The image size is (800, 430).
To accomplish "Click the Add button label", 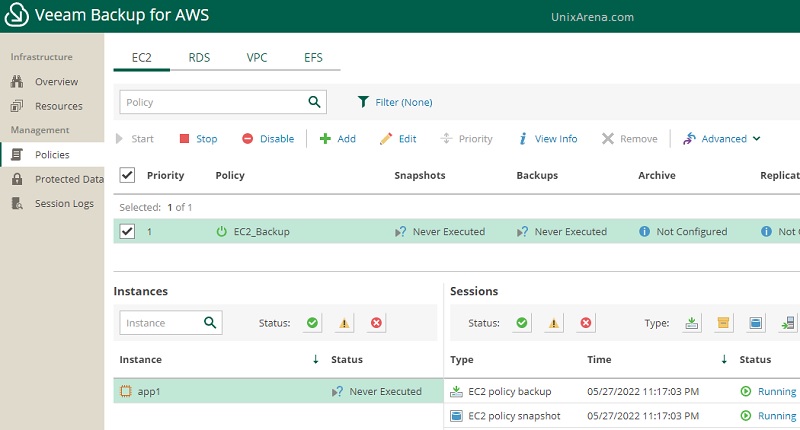I will coord(346,139).
